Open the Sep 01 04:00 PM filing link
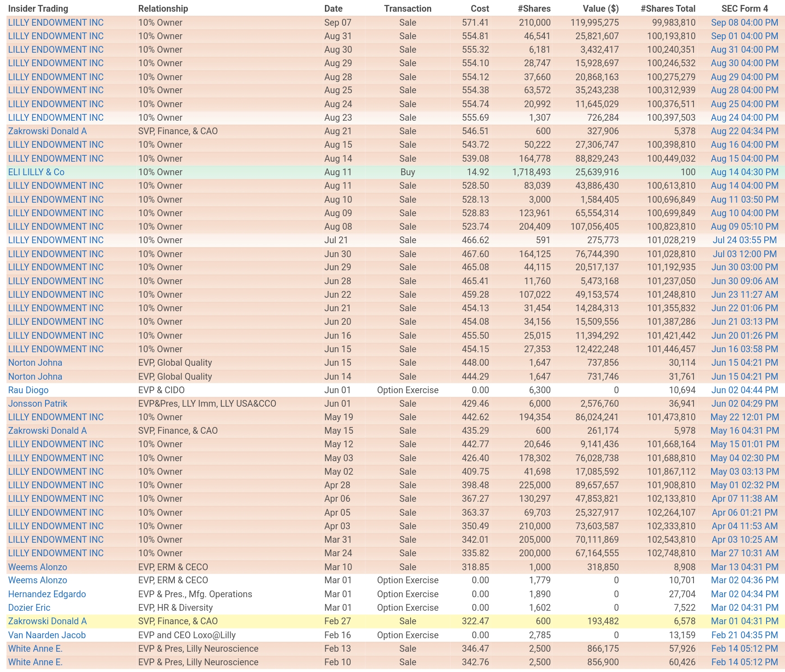This screenshot has width=785, height=672. click(x=744, y=36)
